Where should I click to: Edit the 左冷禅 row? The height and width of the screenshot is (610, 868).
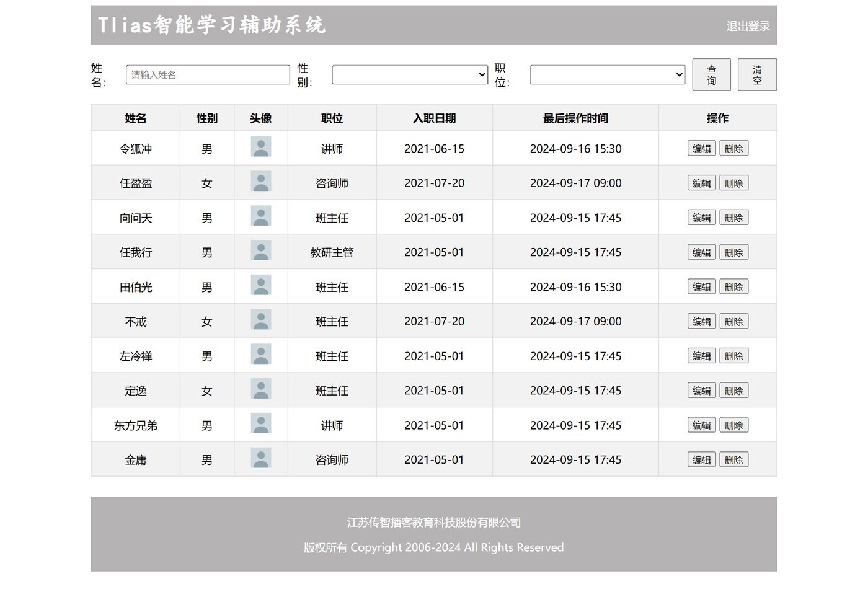(x=702, y=356)
